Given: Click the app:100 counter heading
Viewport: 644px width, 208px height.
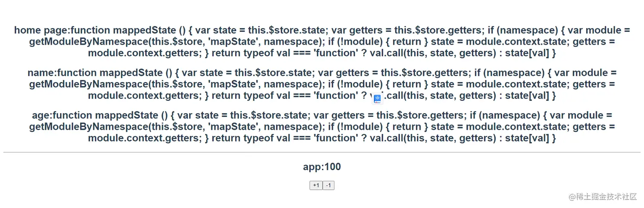Looking at the screenshot, I should coord(322,167).
